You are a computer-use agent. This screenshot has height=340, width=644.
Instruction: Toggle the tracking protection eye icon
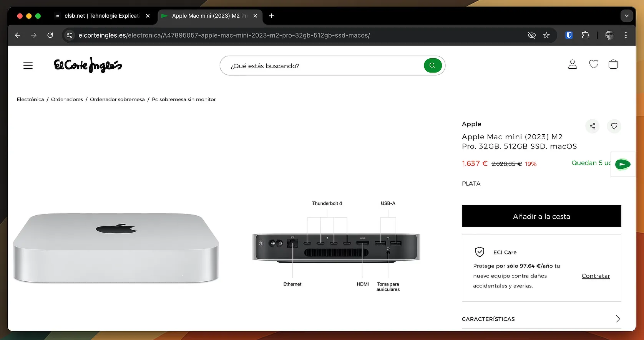(x=532, y=35)
